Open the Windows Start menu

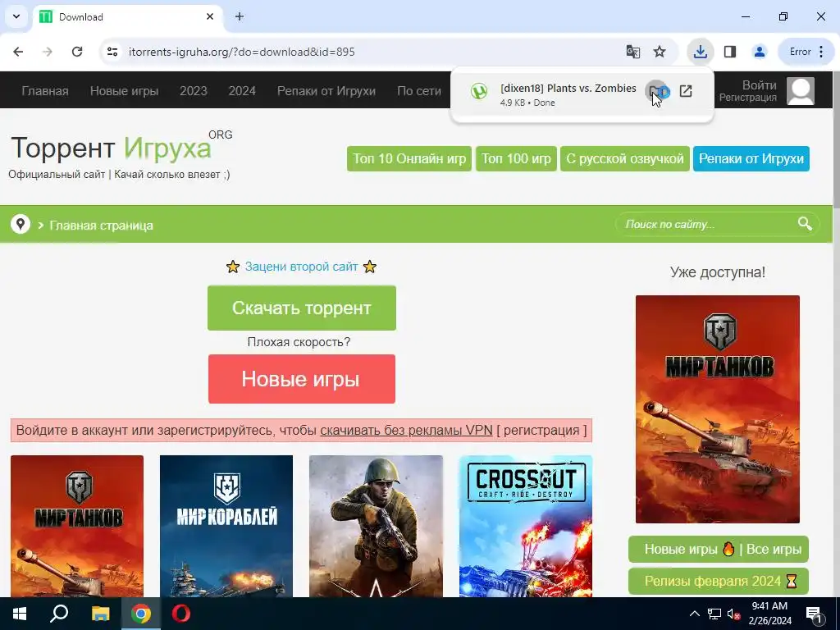click(20, 614)
